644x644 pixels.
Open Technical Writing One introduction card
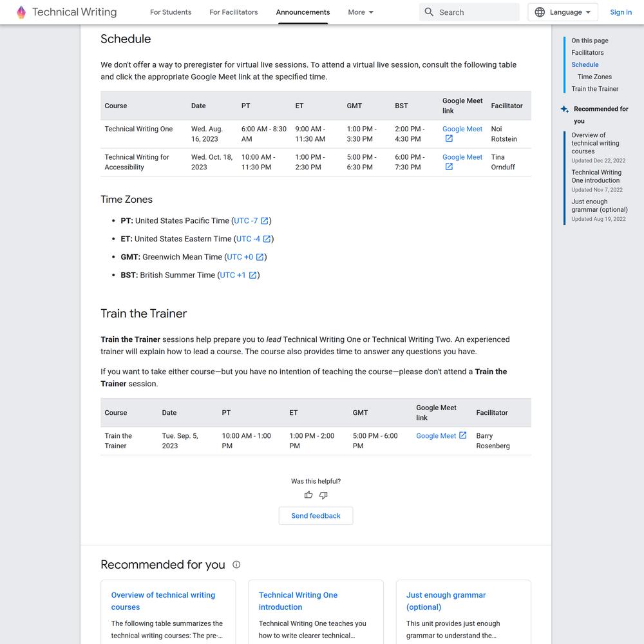(x=298, y=601)
